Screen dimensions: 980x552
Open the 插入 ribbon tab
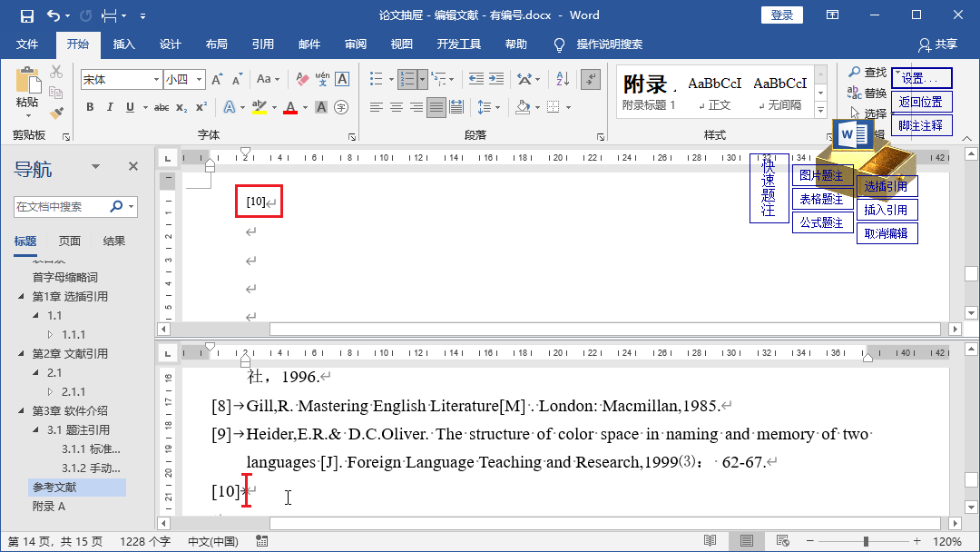pos(123,44)
